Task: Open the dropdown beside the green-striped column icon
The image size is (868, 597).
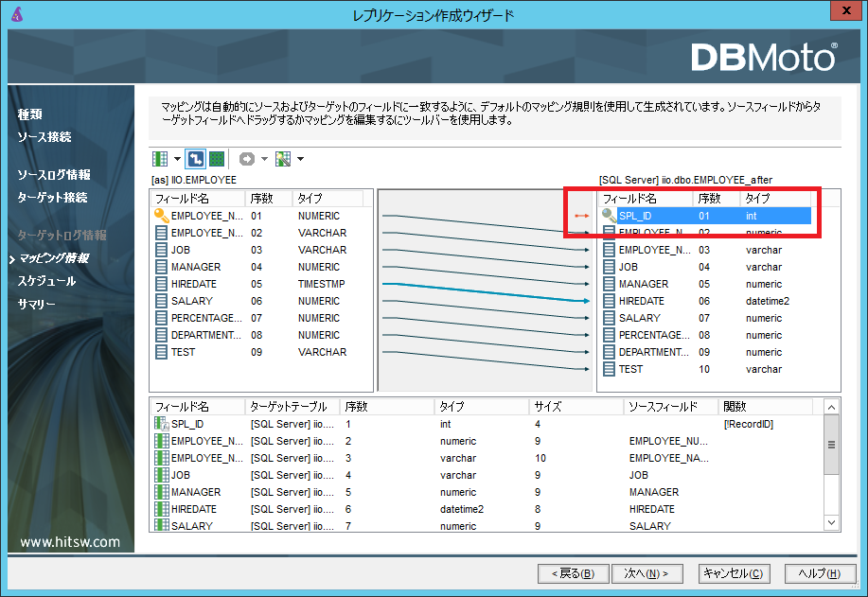Action: coord(177,159)
